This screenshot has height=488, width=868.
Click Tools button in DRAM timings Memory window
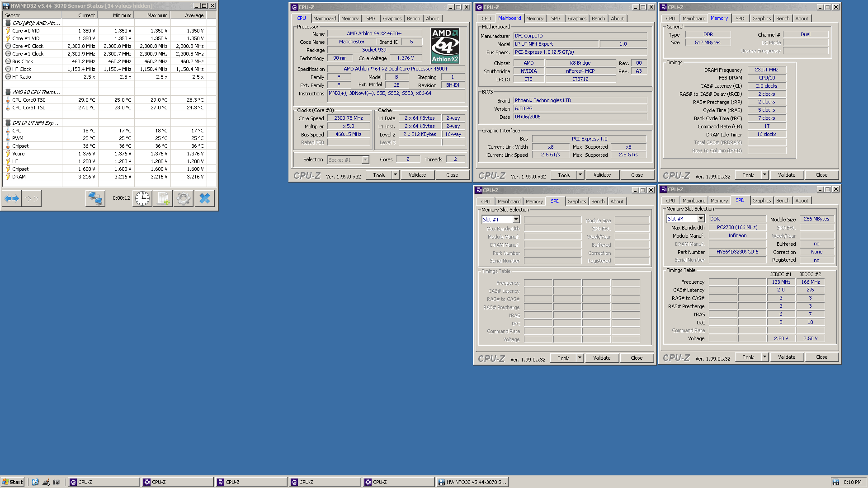pos(748,175)
